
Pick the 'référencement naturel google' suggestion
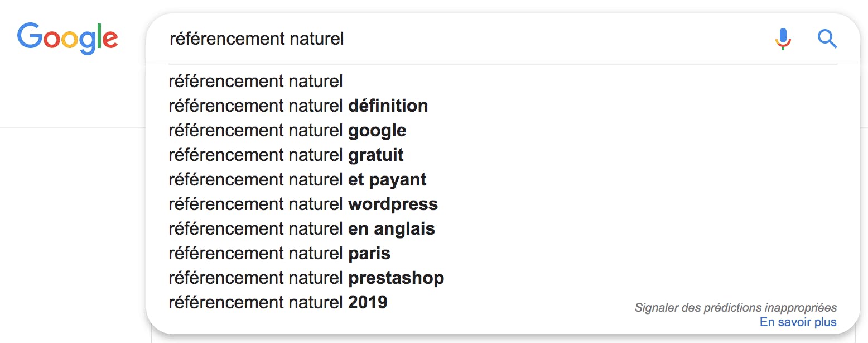[287, 131]
